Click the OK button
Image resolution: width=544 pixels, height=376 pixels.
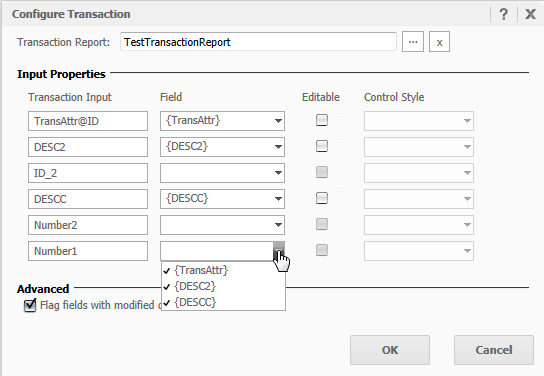390,350
